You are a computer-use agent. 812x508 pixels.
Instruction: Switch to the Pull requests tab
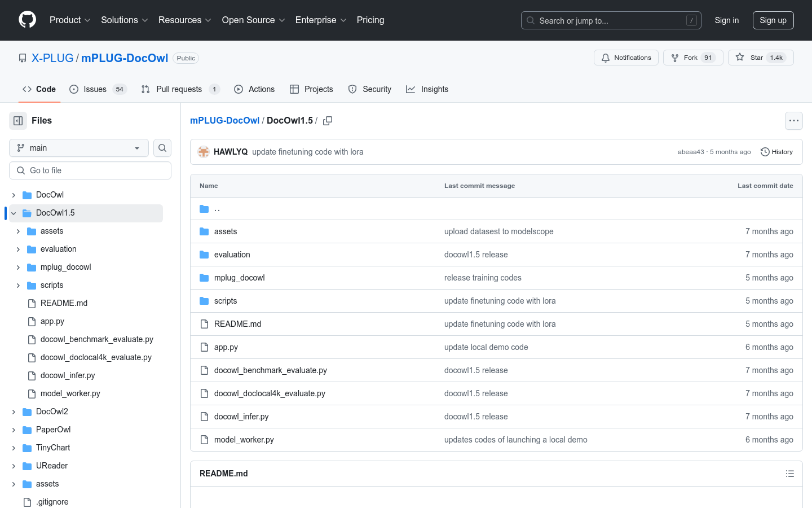(x=180, y=89)
